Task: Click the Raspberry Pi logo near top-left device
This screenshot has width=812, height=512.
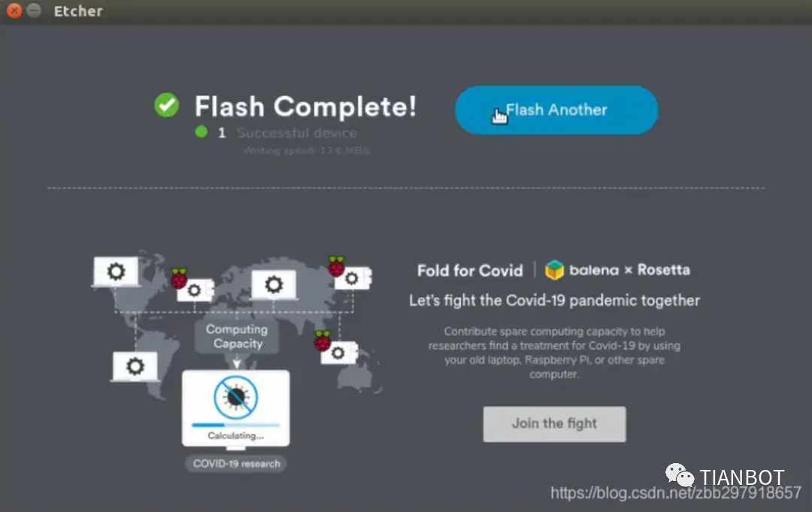Action: (179, 278)
